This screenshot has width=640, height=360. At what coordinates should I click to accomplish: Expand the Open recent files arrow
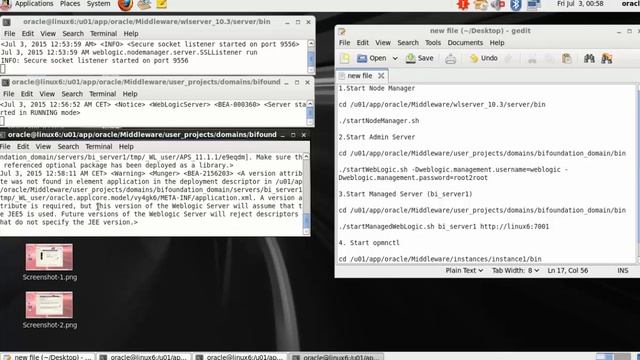tap(395, 58)
